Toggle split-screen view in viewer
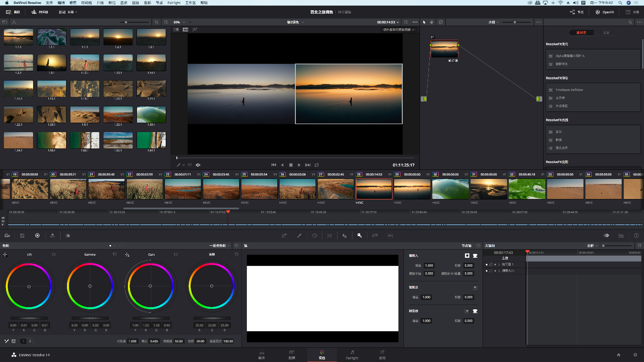This screenshot has width=644, height=362. (185, 30)
